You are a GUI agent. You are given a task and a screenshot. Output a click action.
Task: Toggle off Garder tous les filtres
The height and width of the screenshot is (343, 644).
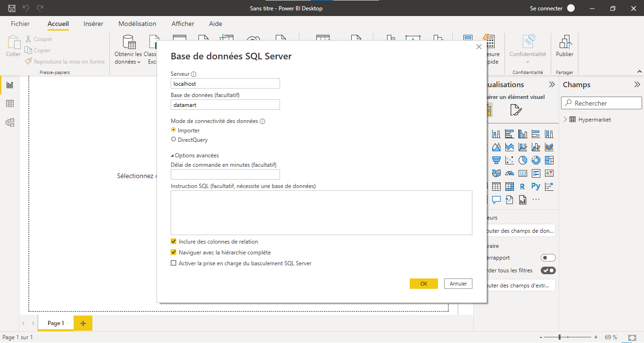pos(548,270)
